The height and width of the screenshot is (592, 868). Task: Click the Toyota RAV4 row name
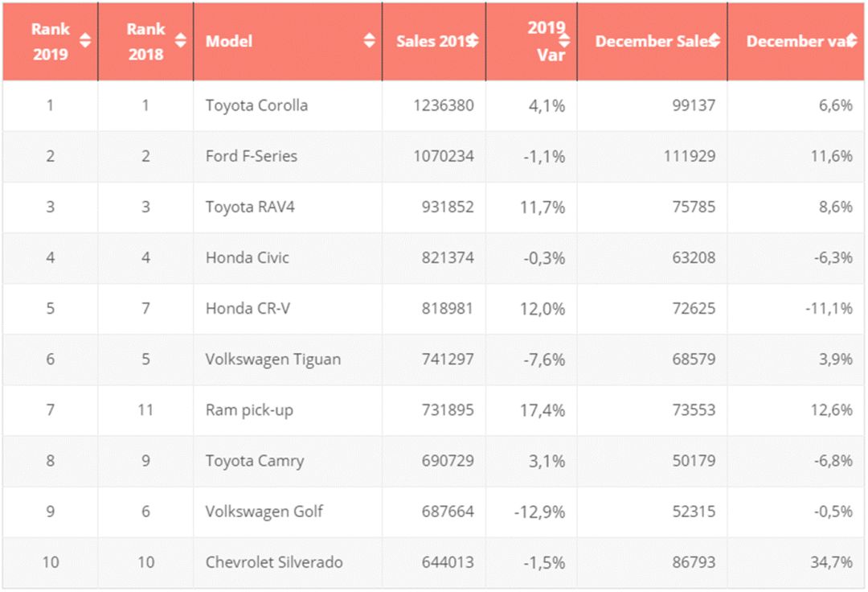[250, 207]
